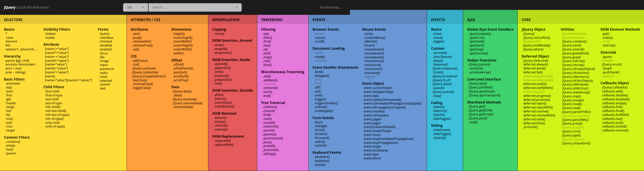Click jQuery Quick API Reference title

click(x=26, y=7)
